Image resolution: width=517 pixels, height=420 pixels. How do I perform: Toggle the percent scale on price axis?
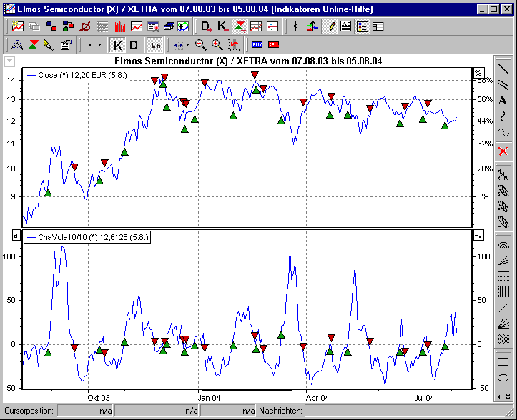[478, 73]
